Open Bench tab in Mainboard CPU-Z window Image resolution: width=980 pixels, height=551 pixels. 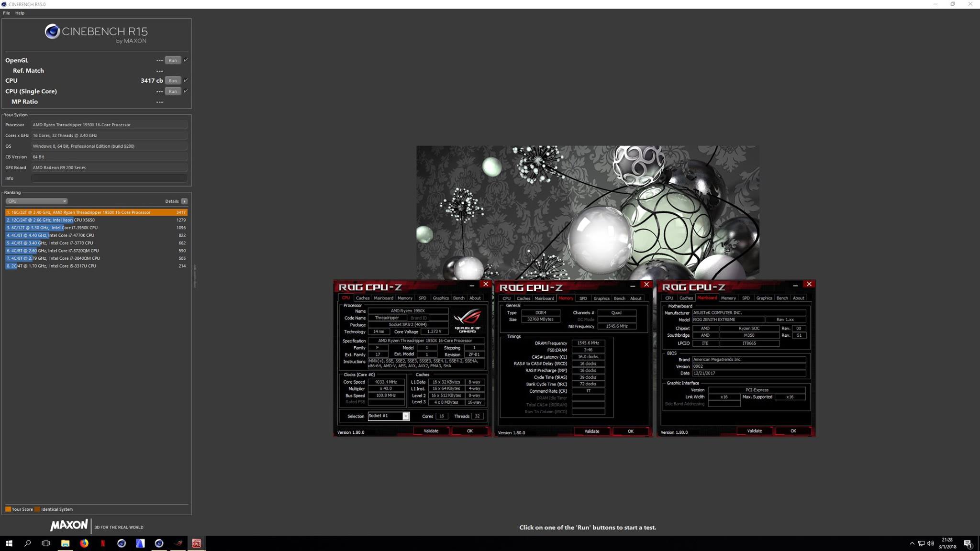782,298
